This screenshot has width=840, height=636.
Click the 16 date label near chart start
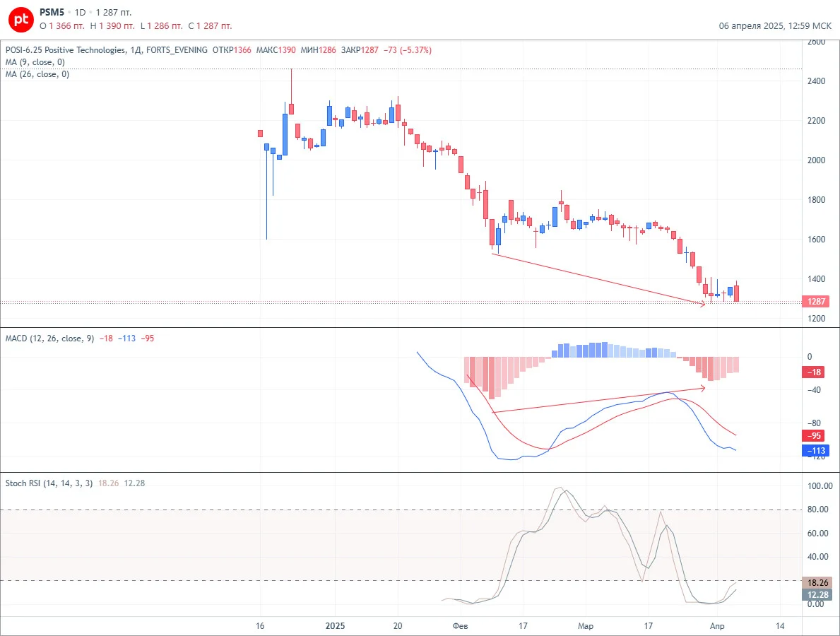coord(261,626)
